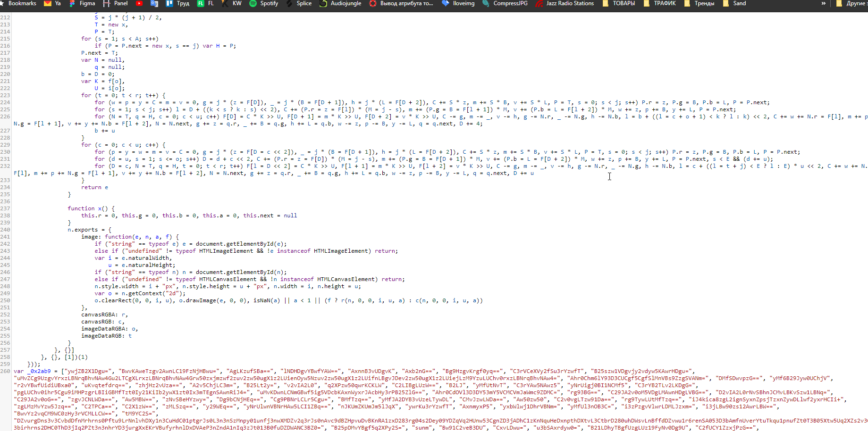Expand the ТОВАРЫ bookmarks folder
868x431 pixels.
tap(618, 3)
